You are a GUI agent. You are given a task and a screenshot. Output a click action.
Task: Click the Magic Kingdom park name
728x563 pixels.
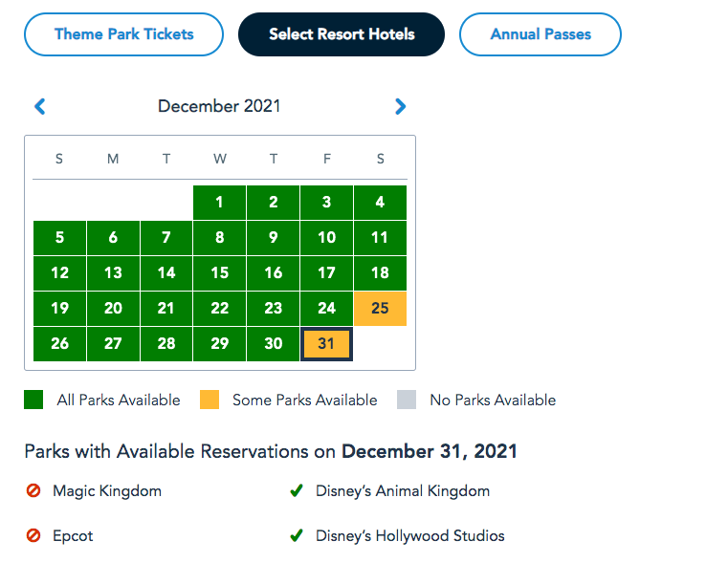(x=107, y=491)
